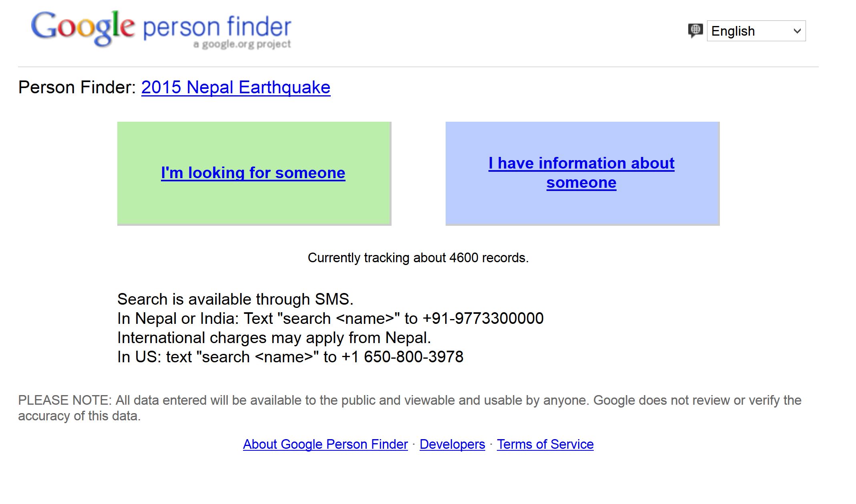
Task: Click the globe speech-bubble language icon
Action: coord(695,30)
